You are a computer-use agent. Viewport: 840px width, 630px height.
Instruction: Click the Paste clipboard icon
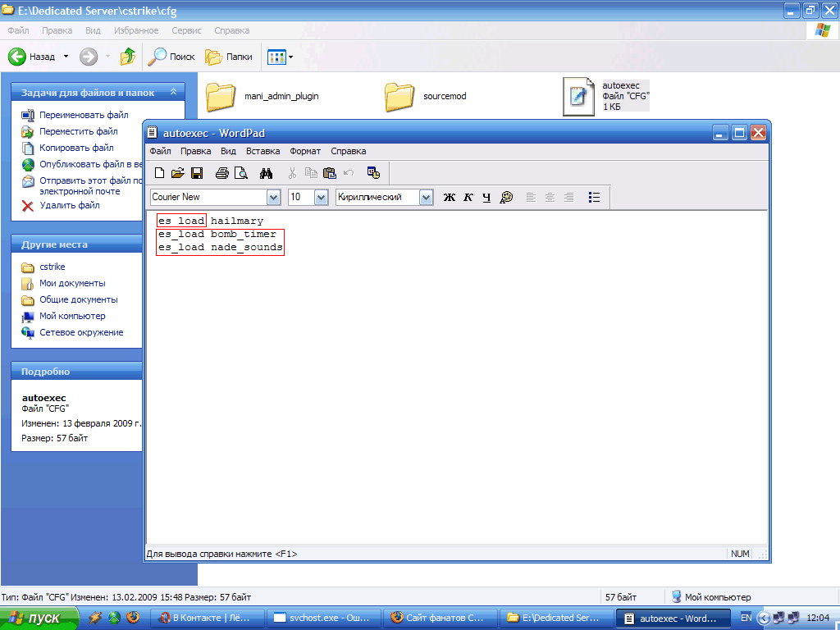point(330,172)
